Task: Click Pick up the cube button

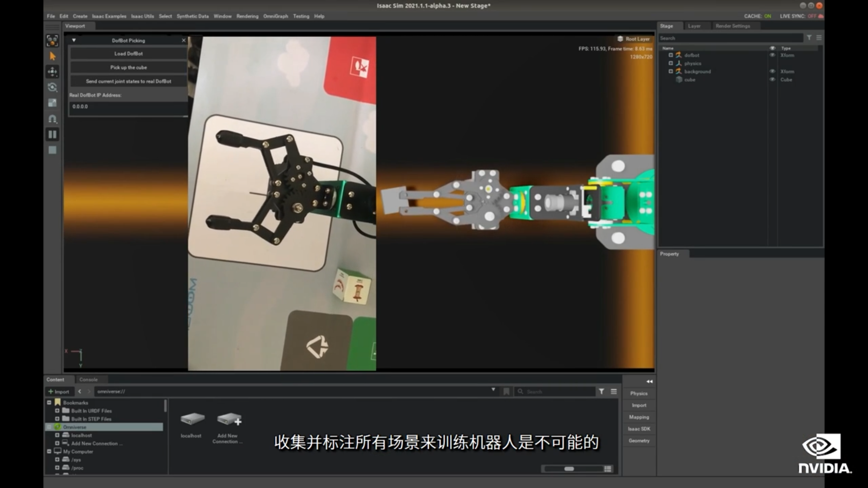Action: pyautogui.click(x=129, y=67)
